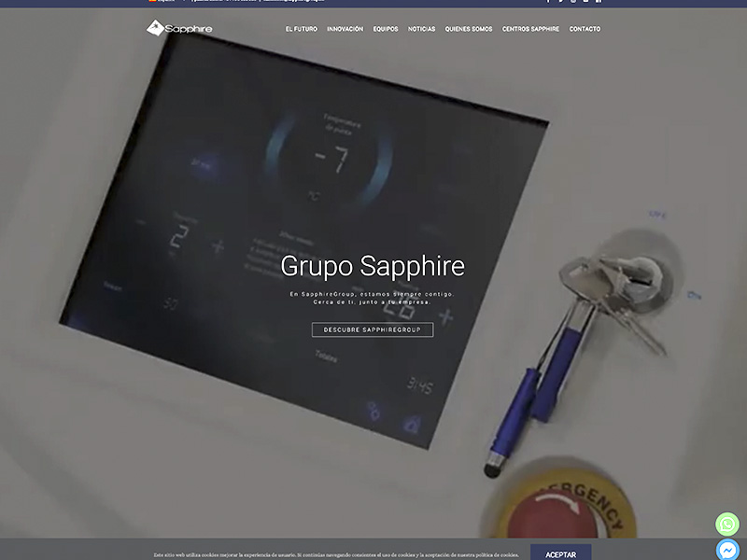Accept cookies with the Aceptar button

point(560,554)
